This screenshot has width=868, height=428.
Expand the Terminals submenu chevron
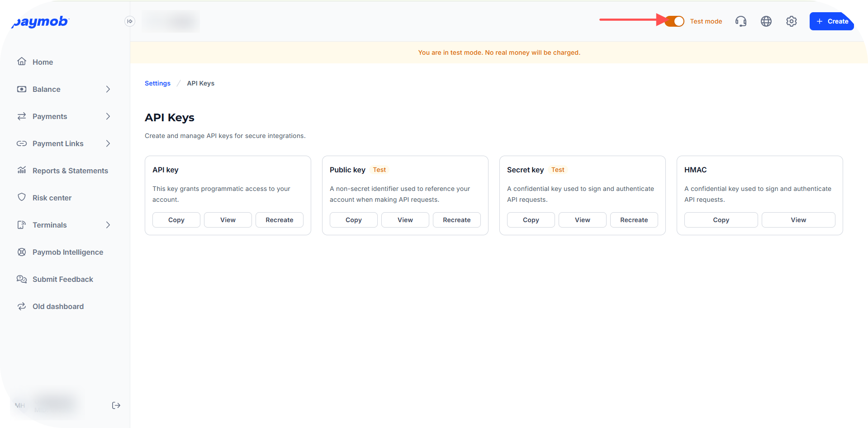[108, 225]
